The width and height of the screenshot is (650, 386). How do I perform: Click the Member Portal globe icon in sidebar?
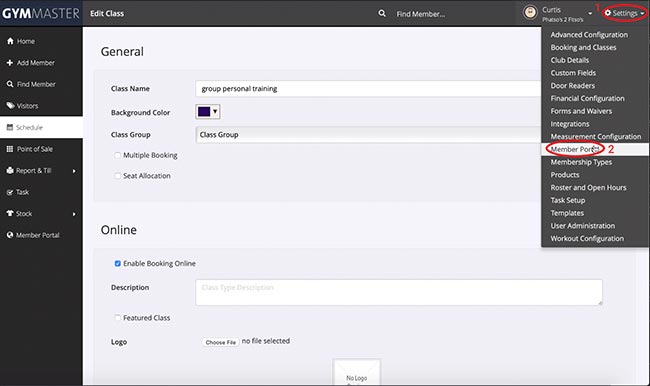tap(10, 235)
